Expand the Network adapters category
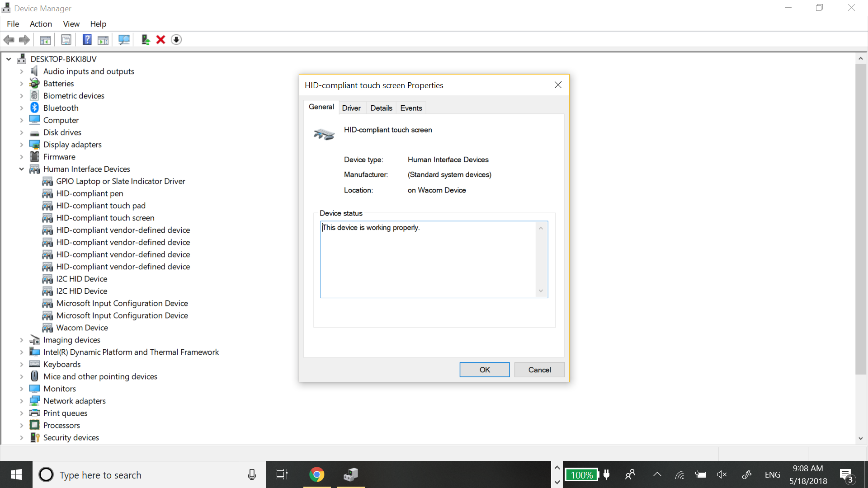This screenshot has height=488, width=868. pyautogui.click(x=21, y=401)
